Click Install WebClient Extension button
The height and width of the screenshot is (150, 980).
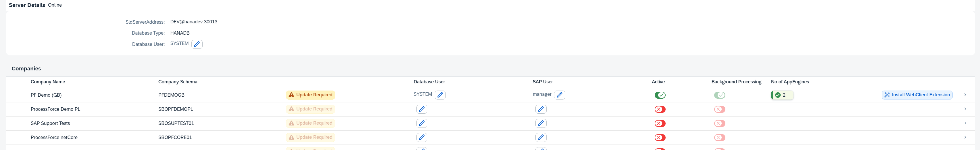[x=916, y=95]
